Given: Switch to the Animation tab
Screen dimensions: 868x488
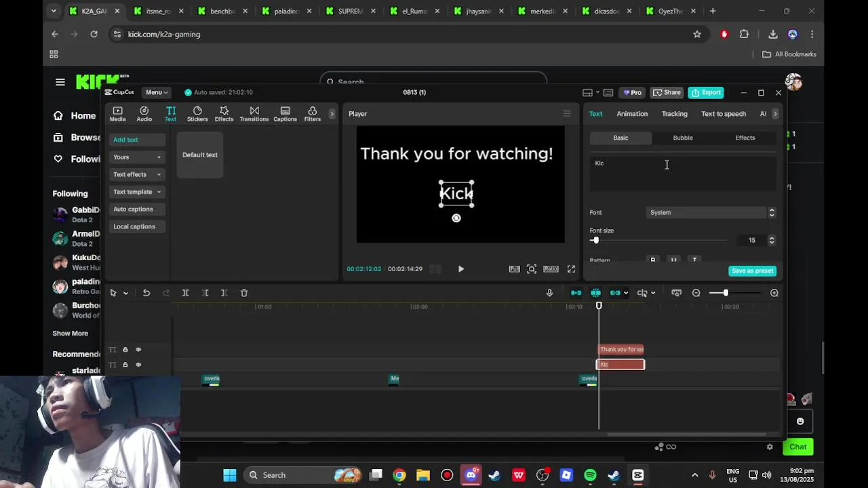Looking at the screenshot, I should click(x=632, y=114).
